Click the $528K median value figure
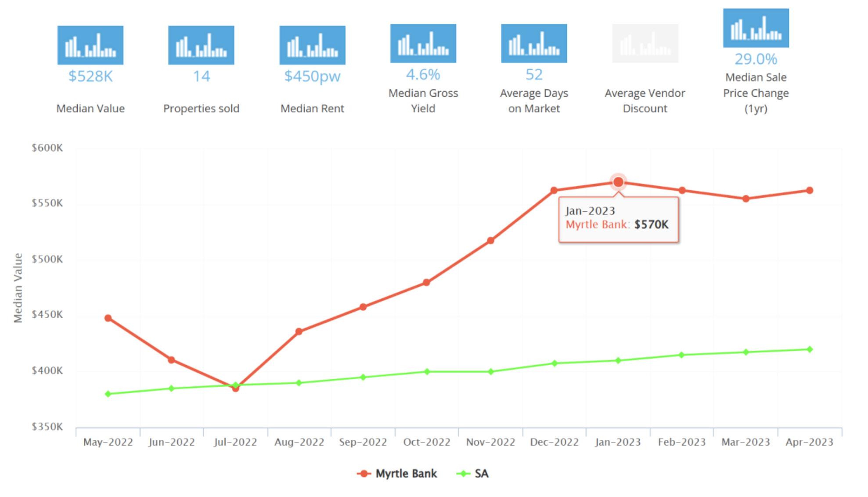The height and width of the screenshot is (497, 868). (x=90, y=76)
